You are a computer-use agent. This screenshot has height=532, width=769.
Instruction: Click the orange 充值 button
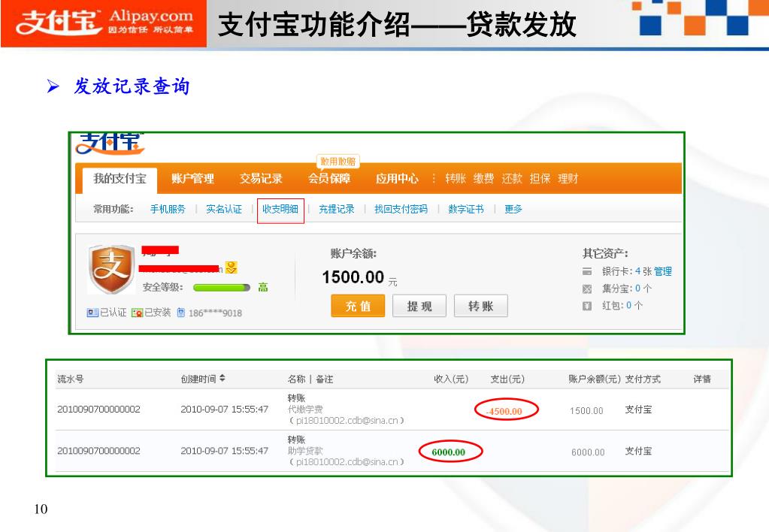(x=358, y=306)
